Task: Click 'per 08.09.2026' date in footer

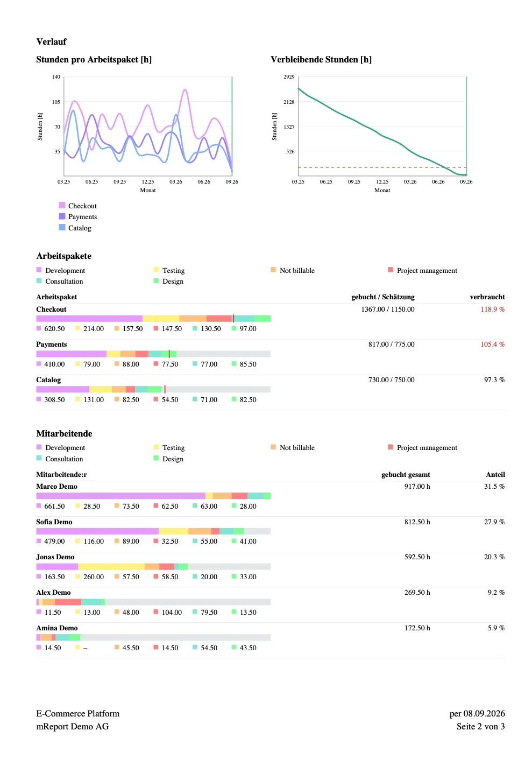Action: pos(477,713)
